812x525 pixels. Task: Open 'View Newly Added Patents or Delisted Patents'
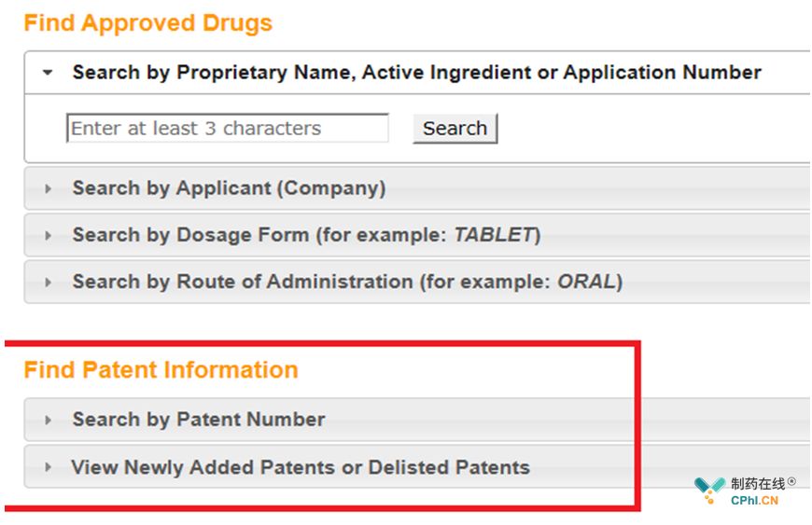coord(301,467)
